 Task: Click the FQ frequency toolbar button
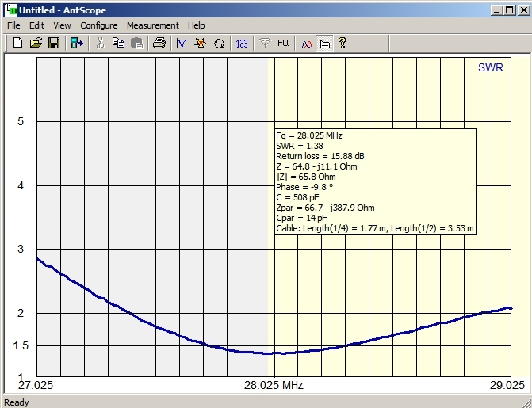pyautogui.click(x=283, y=44)
